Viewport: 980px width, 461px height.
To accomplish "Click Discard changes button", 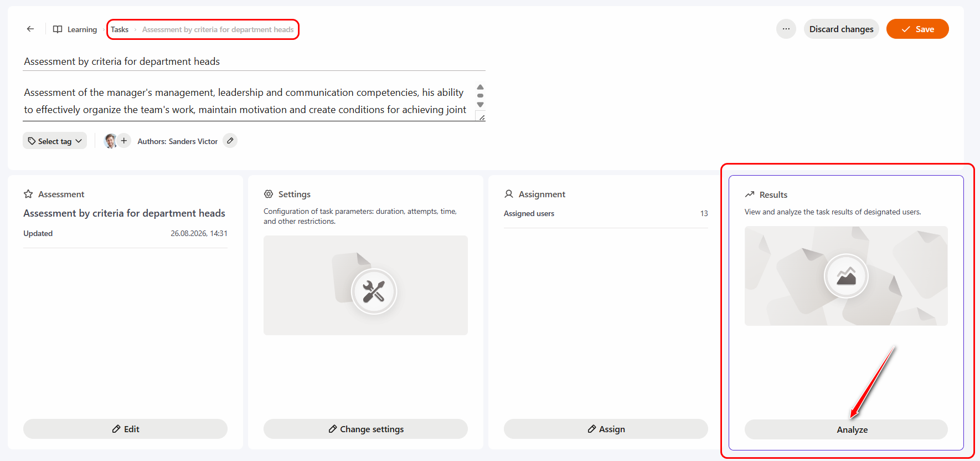I will coord(841,29).
